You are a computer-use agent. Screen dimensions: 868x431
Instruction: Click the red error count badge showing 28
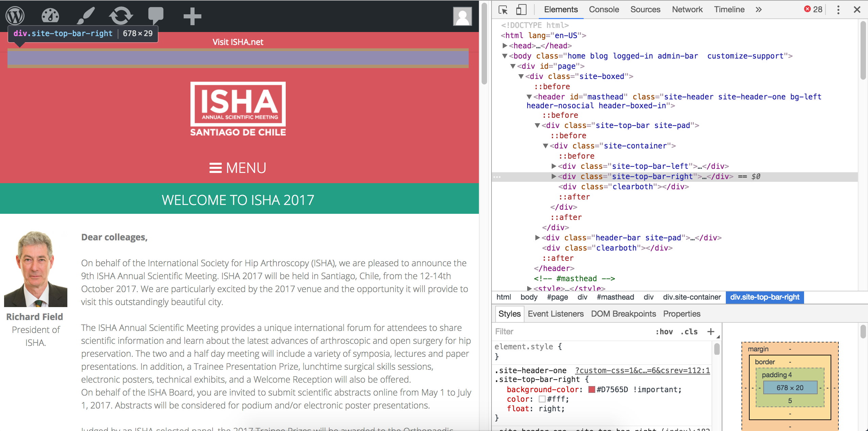[x=813, y=9]
